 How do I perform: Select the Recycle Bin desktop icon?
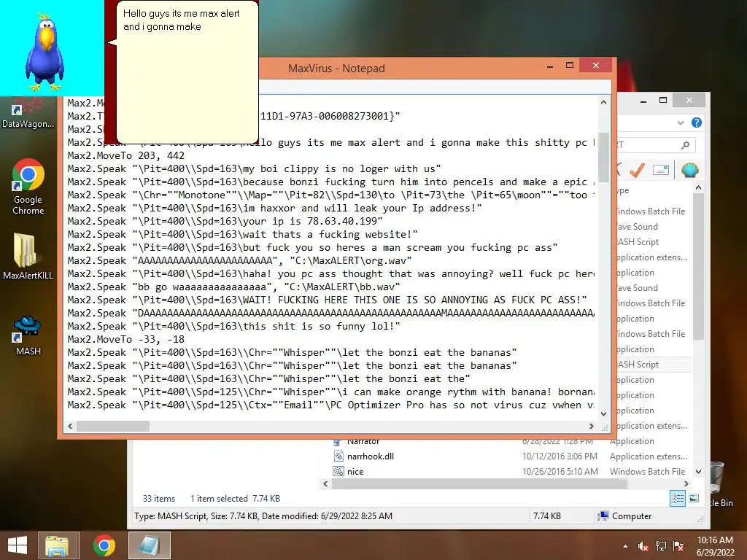coord(719,483)
